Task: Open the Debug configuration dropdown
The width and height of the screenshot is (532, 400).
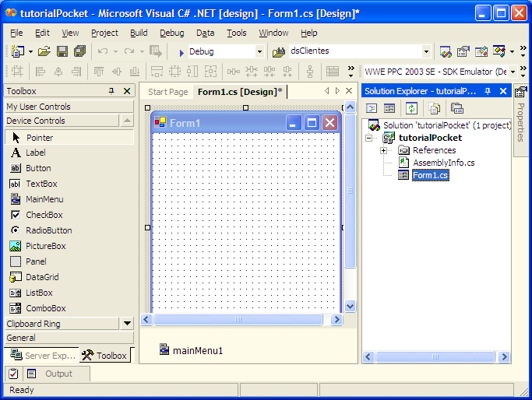Action: pos(259,51)
